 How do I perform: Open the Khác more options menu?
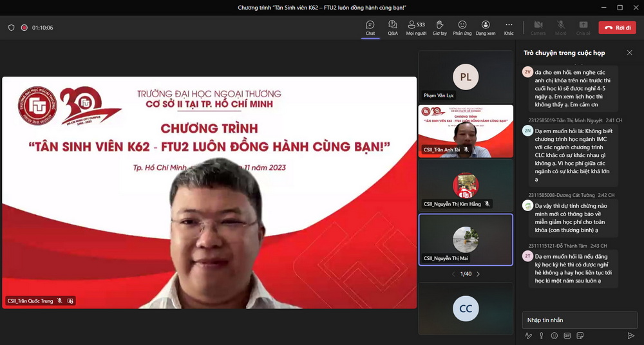click(x=509, y=28)
